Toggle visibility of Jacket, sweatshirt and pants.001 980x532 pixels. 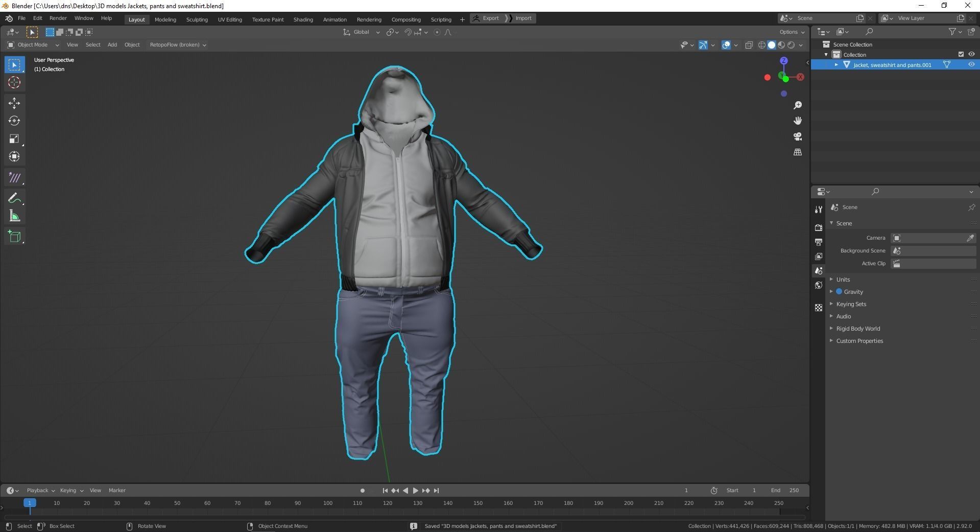(971, 65)
